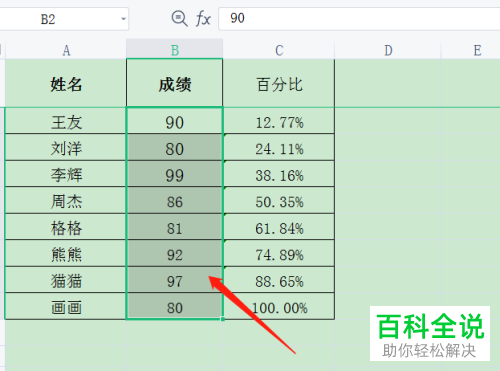Open the Name Box dropdown arrow

tap(123, 19)
